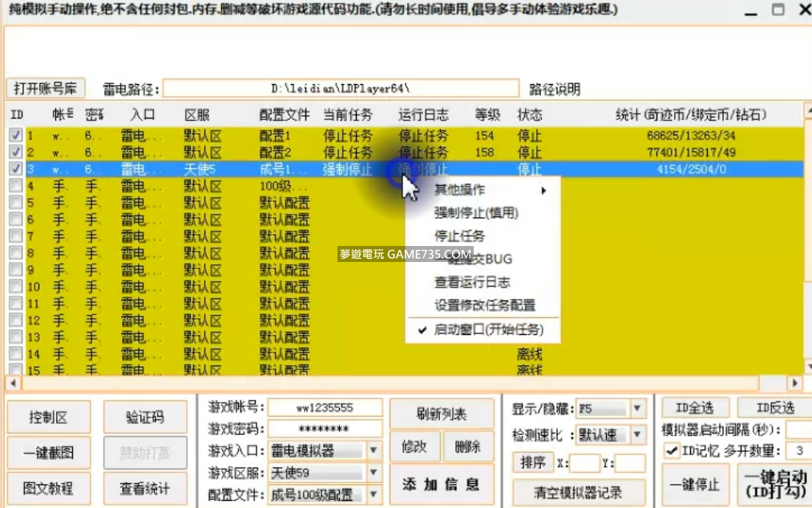Screen dimensions: 812x508
Task: Open the 游戏入口 dropdown
Action: point(374,450)
